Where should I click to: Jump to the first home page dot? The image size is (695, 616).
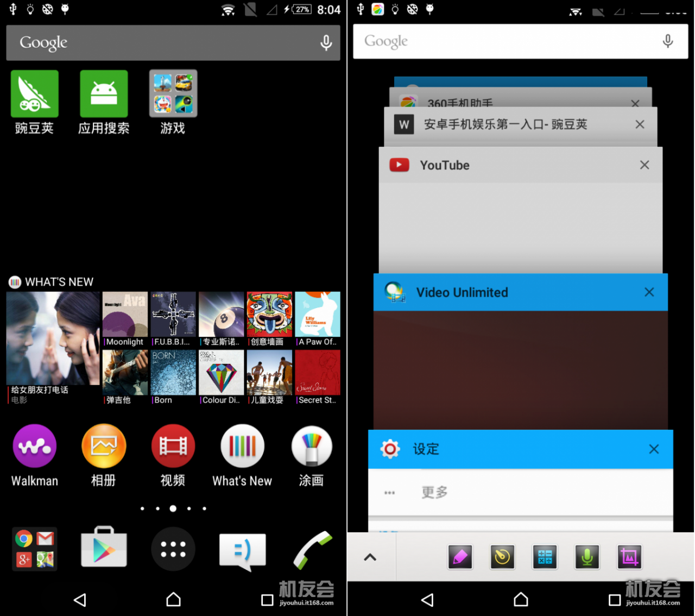(142, 508)
